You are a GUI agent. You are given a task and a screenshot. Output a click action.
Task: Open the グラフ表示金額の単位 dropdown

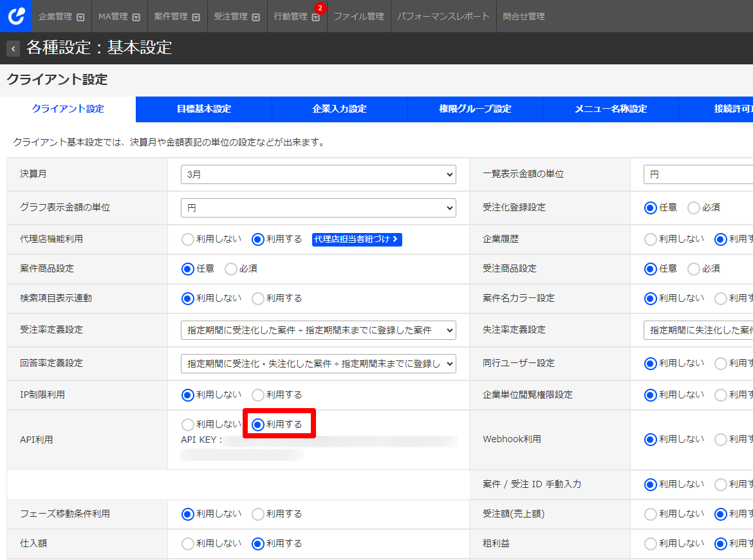click(318, 208)
